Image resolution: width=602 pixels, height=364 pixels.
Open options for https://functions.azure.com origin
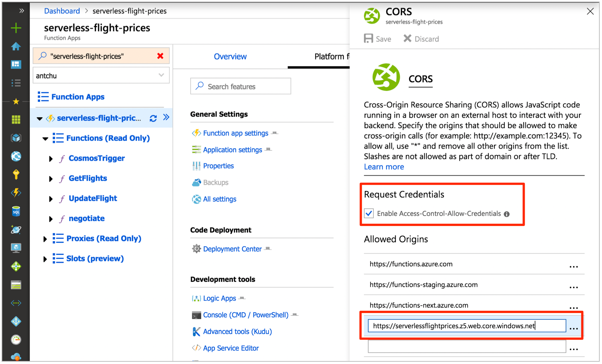click(573, 266)
